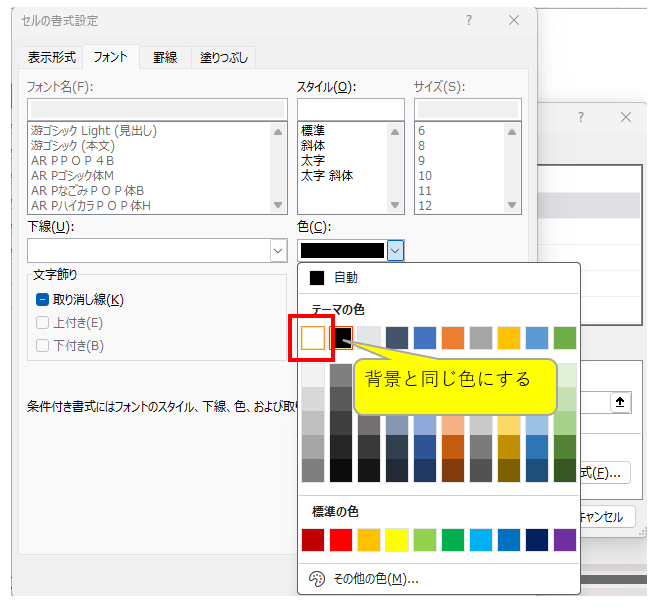Click the collapse-dialog upward arrow button
The image size is (663, 614).
(x=620, y=401)
